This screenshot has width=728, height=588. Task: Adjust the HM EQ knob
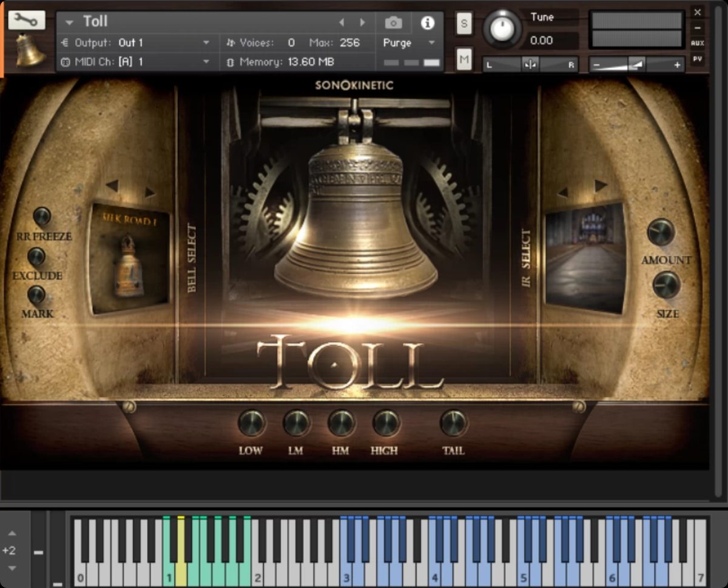(341, 423)
